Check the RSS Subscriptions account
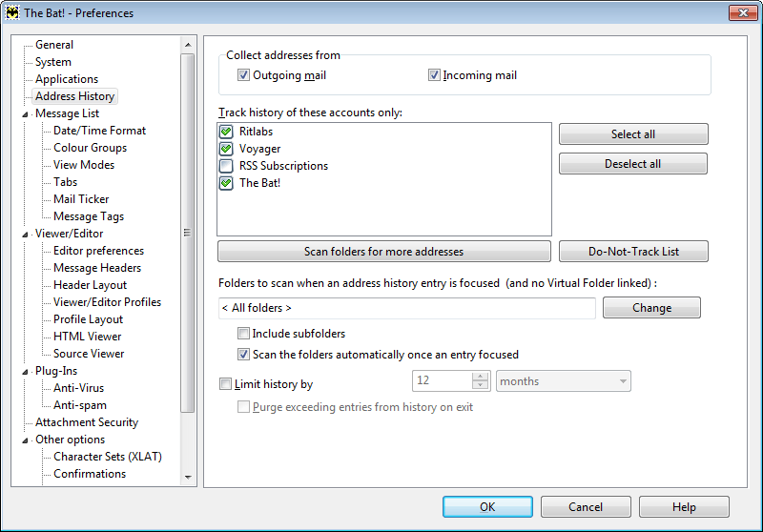The image size is (763, 532). 226,166
